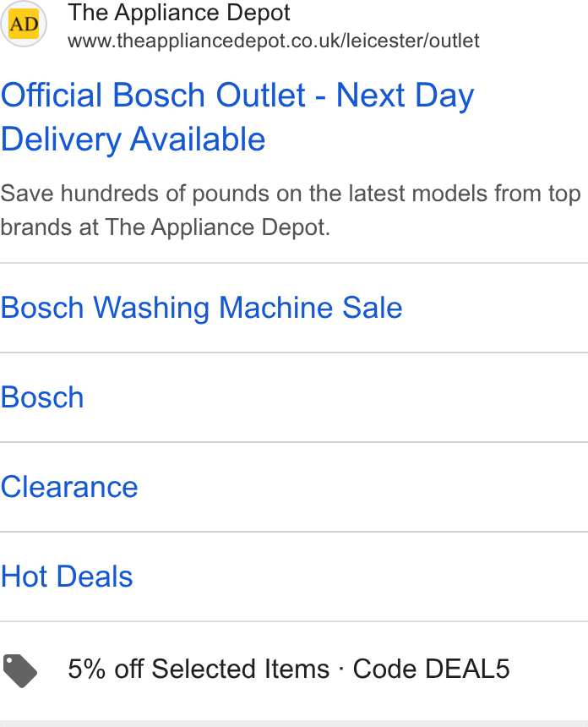Click 'brands at The Appliance Depot' description line

(166, 227)
